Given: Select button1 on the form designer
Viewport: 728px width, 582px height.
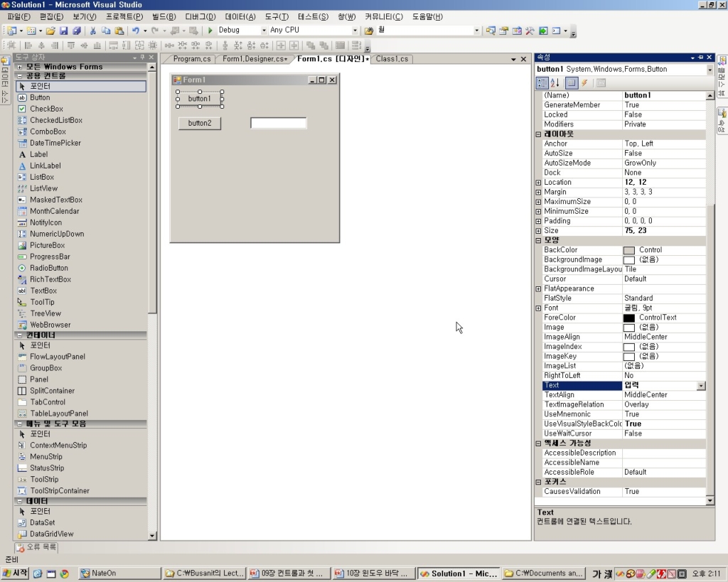Looking at the screenshot, I should [200, 99].
